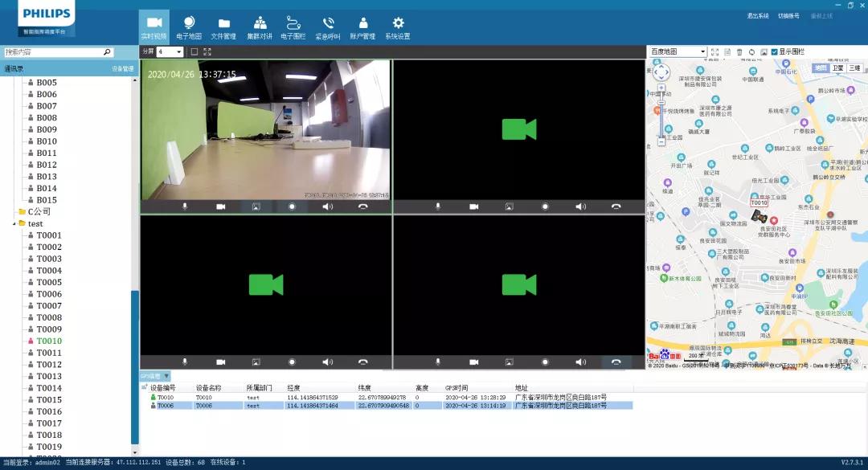Open 系统设置 system settings gear
This screenshot has width=868, height=470.
point(397,27)
